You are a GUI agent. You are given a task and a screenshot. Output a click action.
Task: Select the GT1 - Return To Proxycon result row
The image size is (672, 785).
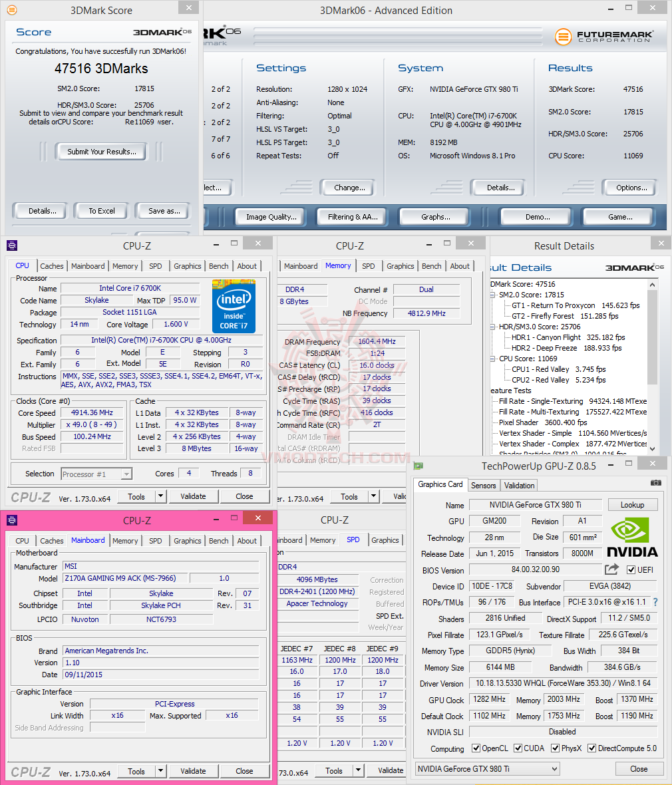coord(576,305)
